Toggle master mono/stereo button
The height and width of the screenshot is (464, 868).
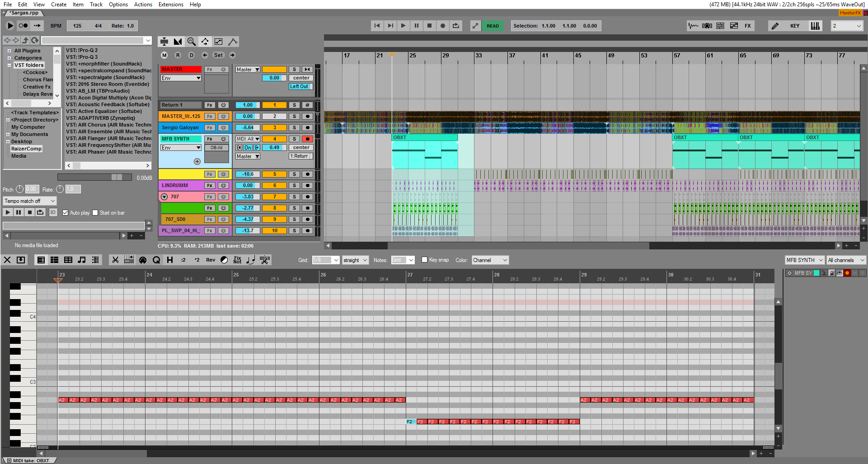click(308, 70)
